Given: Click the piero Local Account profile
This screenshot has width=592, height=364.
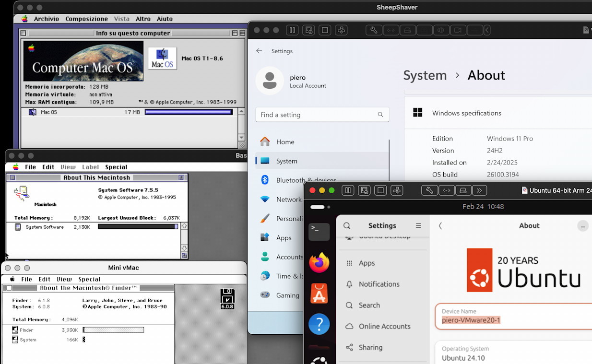Looking at the screenshot, I should [x=291, y=81].
